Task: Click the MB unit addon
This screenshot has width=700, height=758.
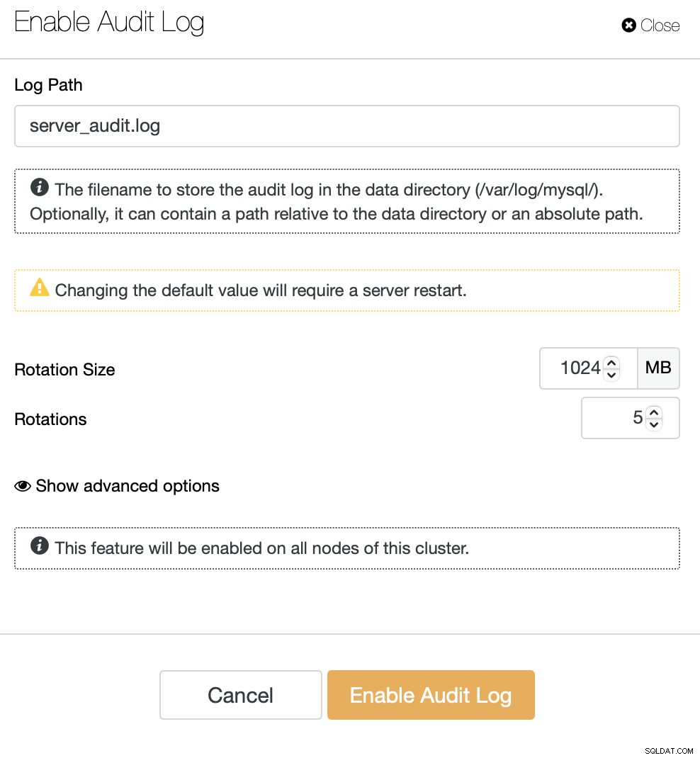Action: point(658,368)
